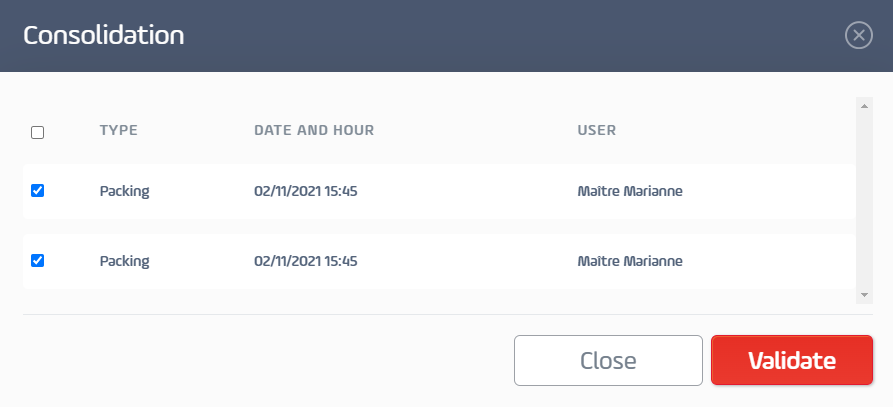Image resolution: width=893 pixels, height=407 pixels.
Task: Click the TYPE column header
Action: point(118,130)
